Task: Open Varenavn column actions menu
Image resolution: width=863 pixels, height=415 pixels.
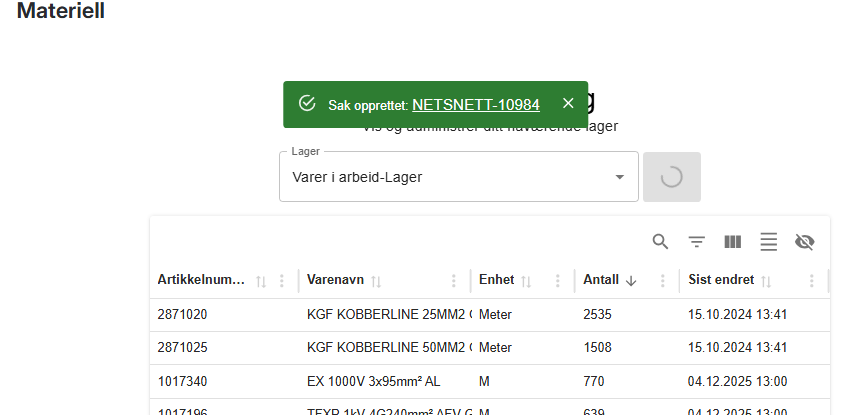Action: [454, 281]
